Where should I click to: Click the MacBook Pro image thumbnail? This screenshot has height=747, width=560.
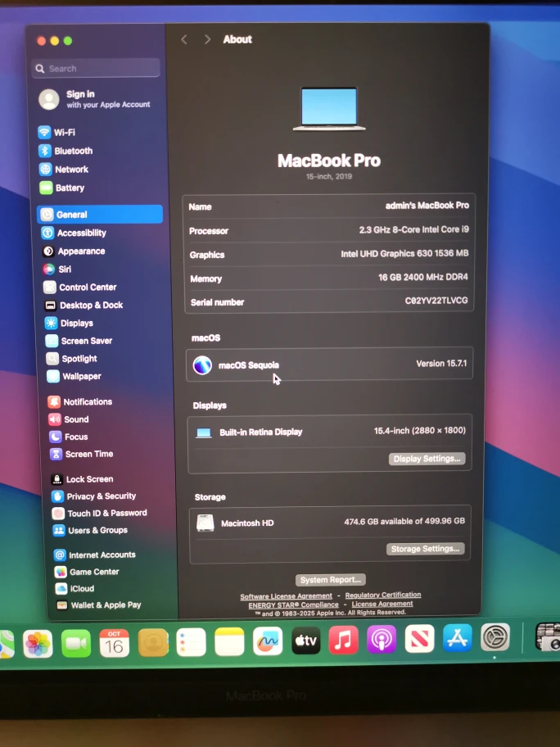click(x=329, y=109)
